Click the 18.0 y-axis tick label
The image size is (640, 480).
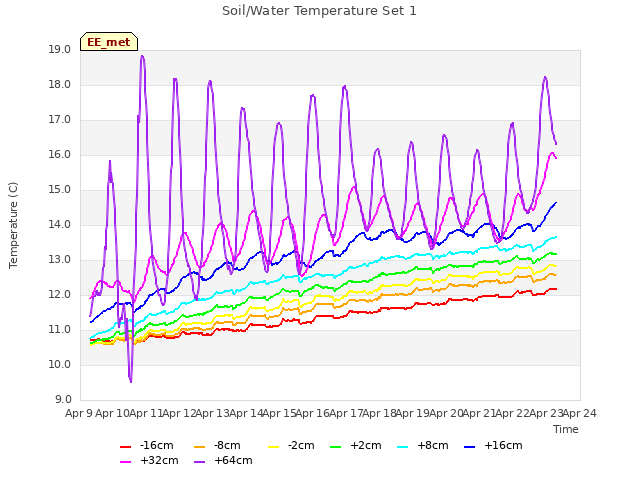point(60,85)
